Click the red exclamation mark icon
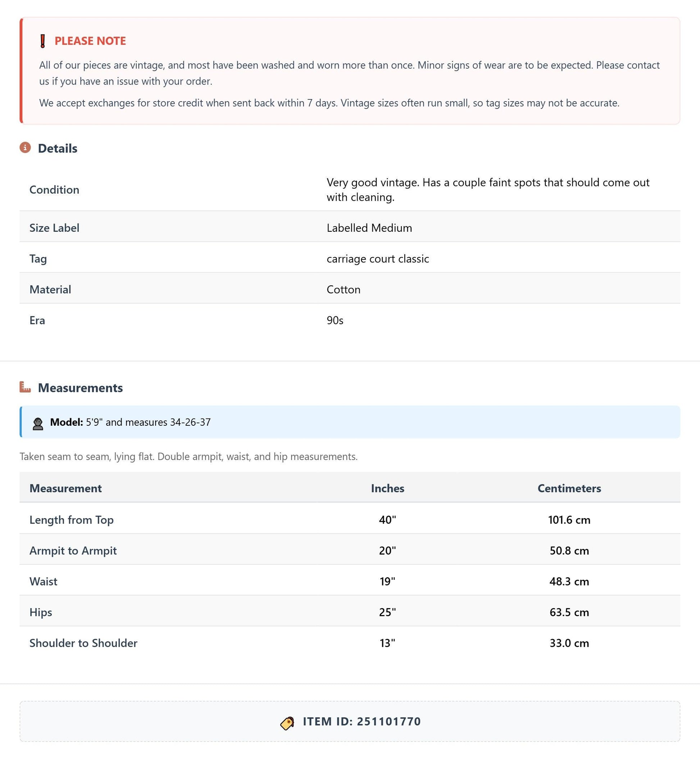This screenshot has height=759, width=700. (x=43, y=41)
